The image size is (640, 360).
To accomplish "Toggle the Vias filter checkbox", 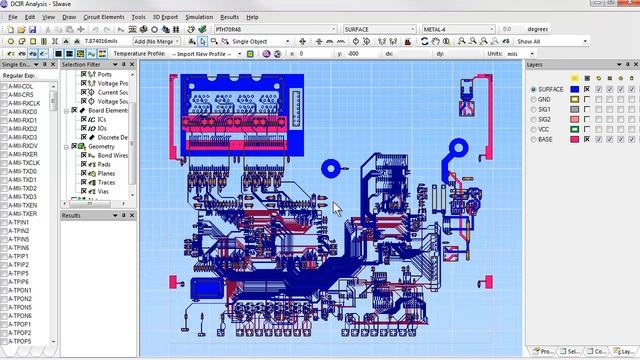I will coord(83,191).
